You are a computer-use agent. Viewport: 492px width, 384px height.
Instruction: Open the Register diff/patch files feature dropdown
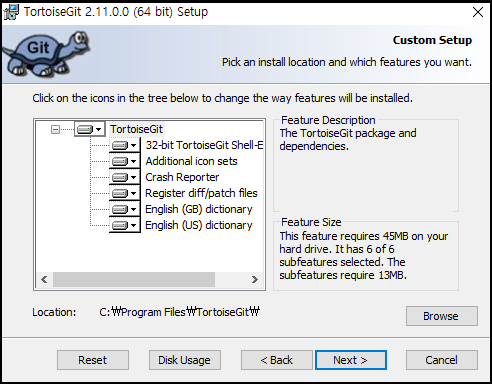pos(124,193)
